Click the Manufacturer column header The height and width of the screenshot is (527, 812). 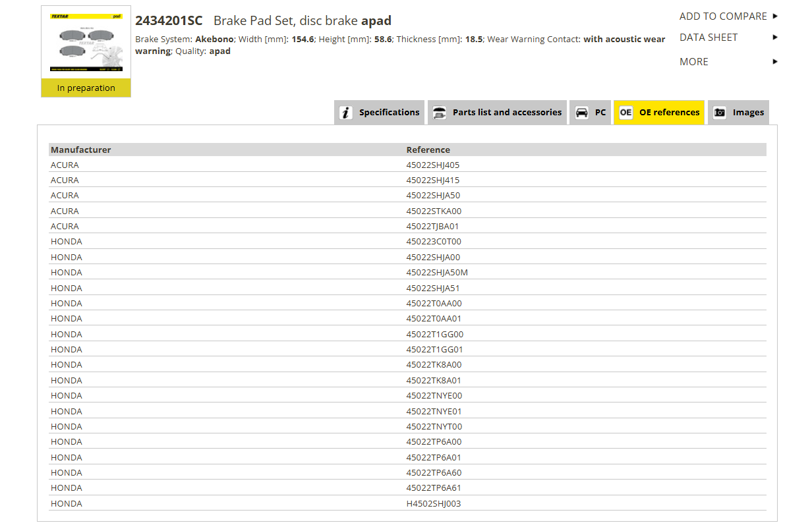[81, 150]
